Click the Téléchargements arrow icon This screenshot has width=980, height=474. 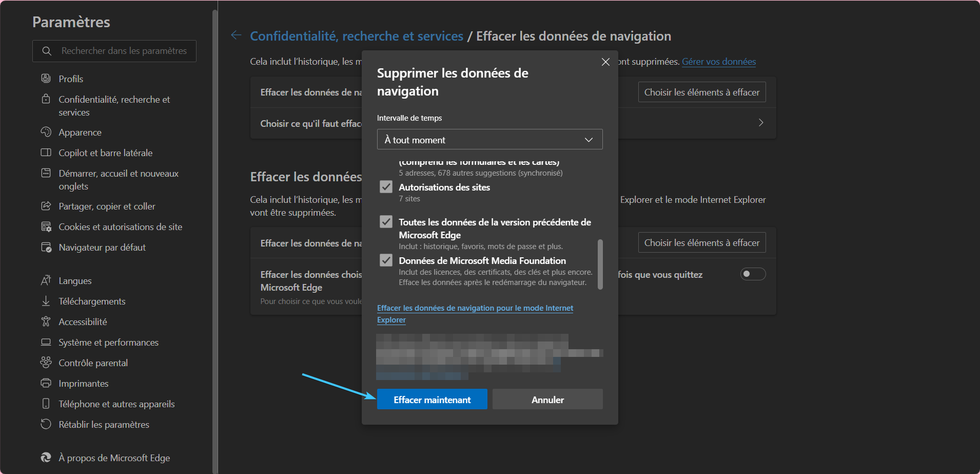coord(46,301)
